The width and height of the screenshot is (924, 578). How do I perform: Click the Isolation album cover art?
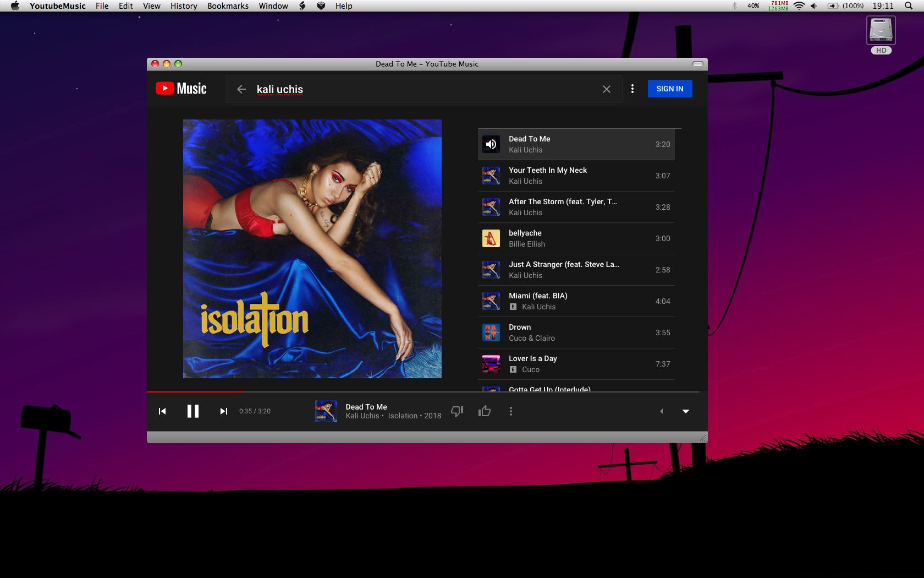coord(312,249)
